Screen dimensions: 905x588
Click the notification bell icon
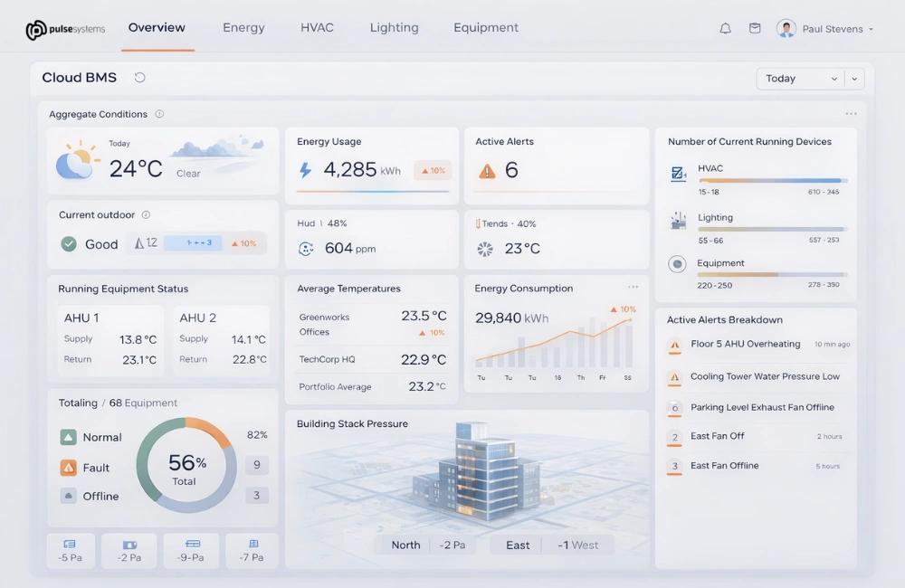pos(725,29)
